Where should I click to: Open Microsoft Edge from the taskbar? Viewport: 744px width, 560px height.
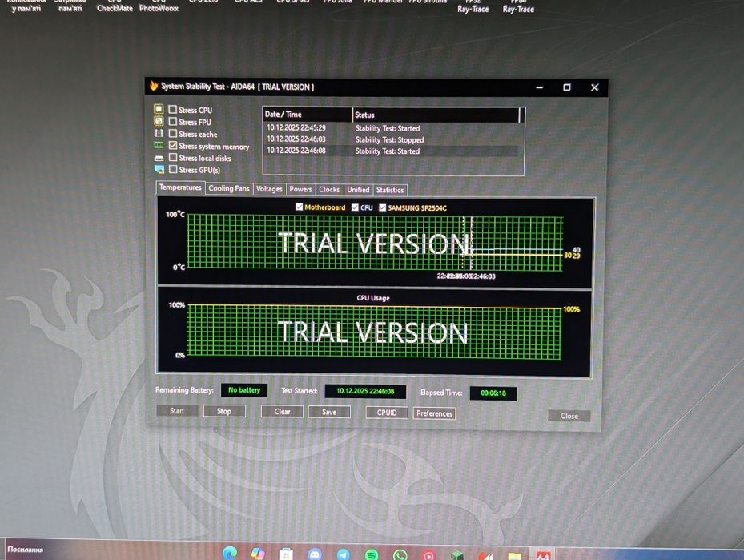230,553
